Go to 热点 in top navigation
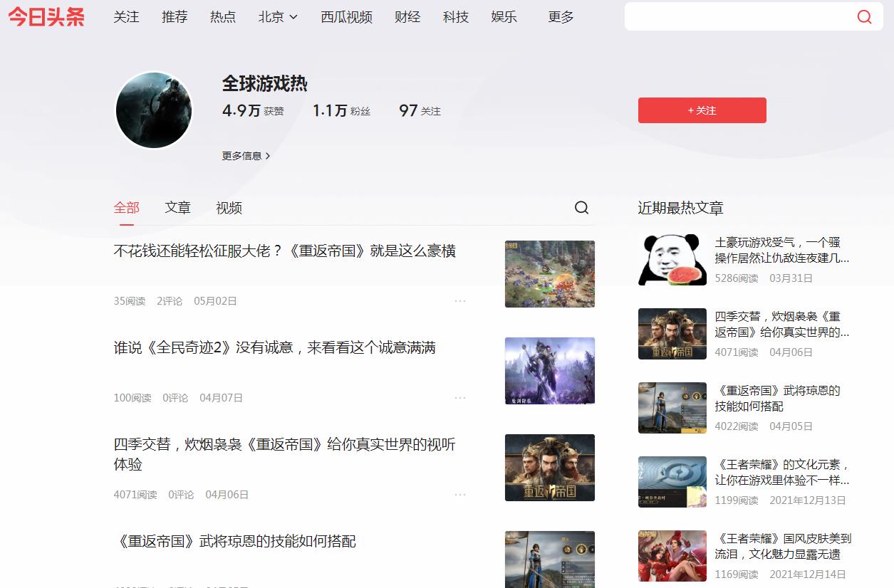Screen dimensions: 894x588 223,17
